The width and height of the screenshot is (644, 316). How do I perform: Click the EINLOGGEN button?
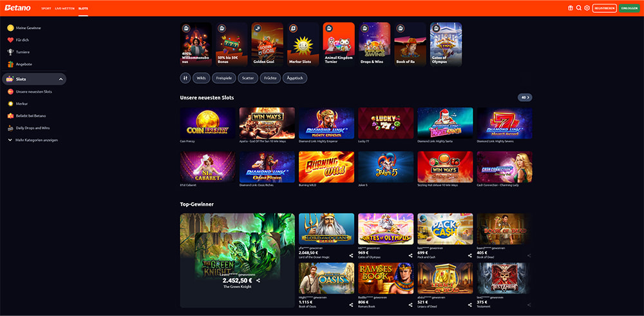click(630, 8)
